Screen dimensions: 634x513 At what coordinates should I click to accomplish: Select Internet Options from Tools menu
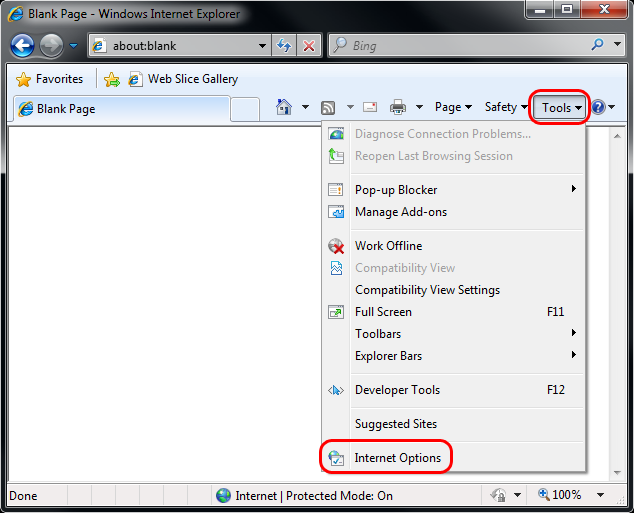tap(397, 458)
